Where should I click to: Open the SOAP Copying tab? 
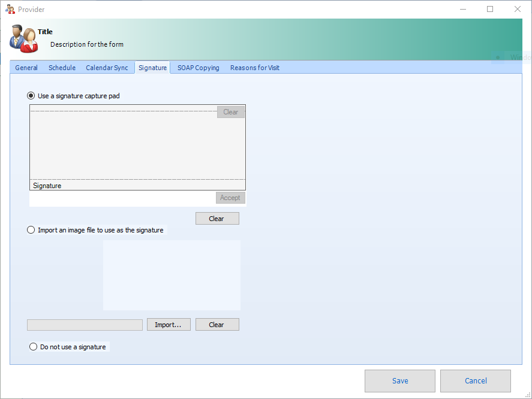click(x=198, y=68)
